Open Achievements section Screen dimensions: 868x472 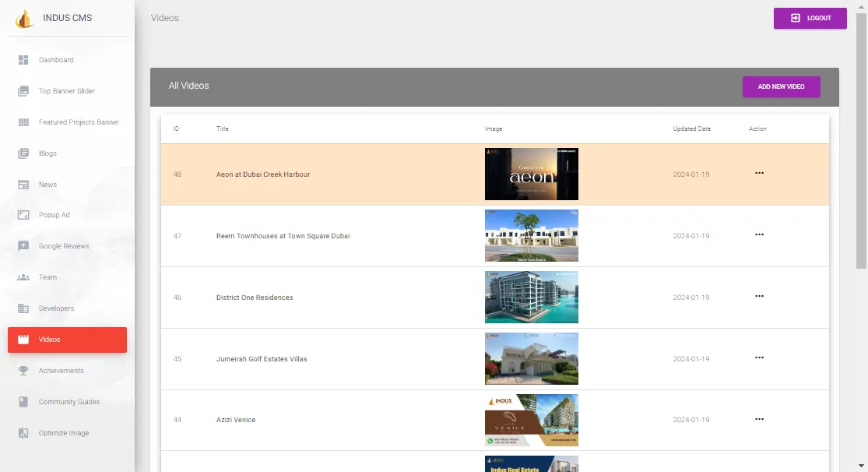pos(67,371)
